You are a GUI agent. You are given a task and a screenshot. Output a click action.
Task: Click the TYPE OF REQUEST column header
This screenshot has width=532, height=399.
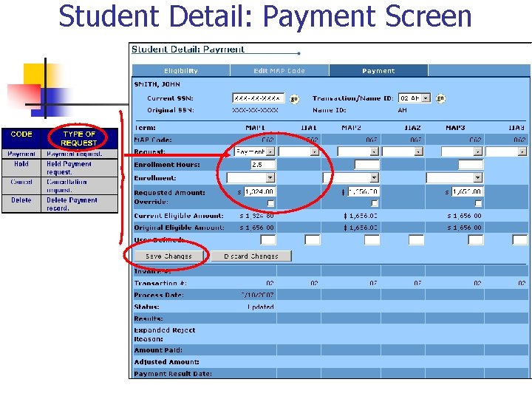tap(79, 138)
